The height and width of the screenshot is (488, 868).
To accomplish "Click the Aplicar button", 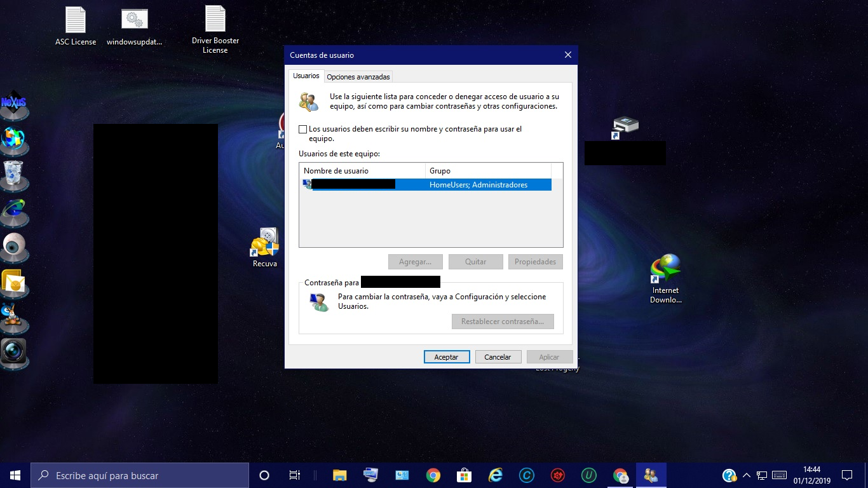I will pyautogui.click(x=550, y=357).
